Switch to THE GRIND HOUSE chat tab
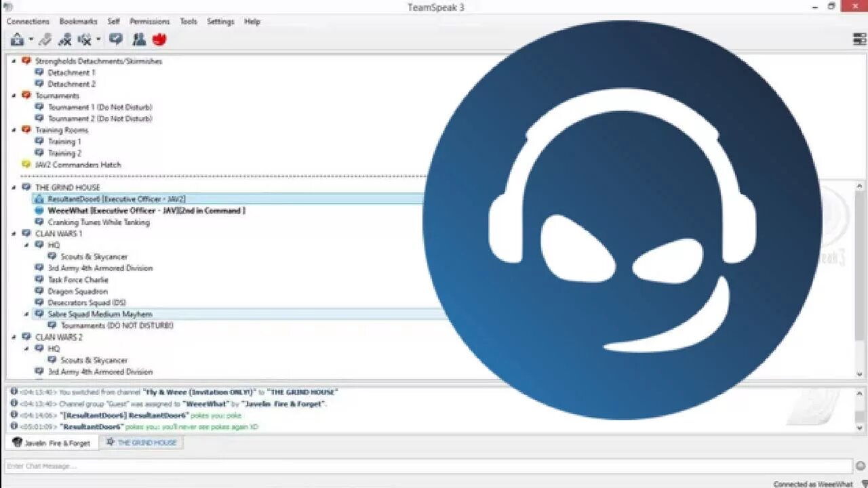The height and width of the screenshot is (488, 868). pos(141,443)
